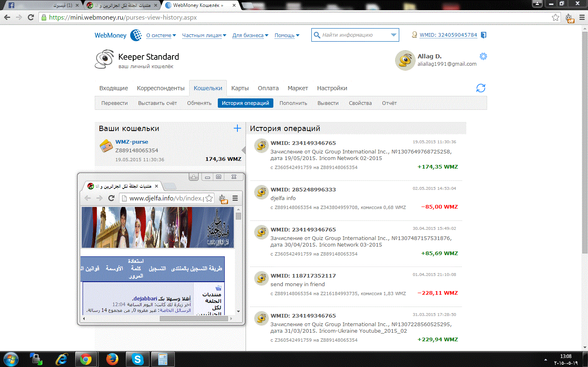Open Calculator from the taskbar
This screenshot has width=588, height=367.
163,359
